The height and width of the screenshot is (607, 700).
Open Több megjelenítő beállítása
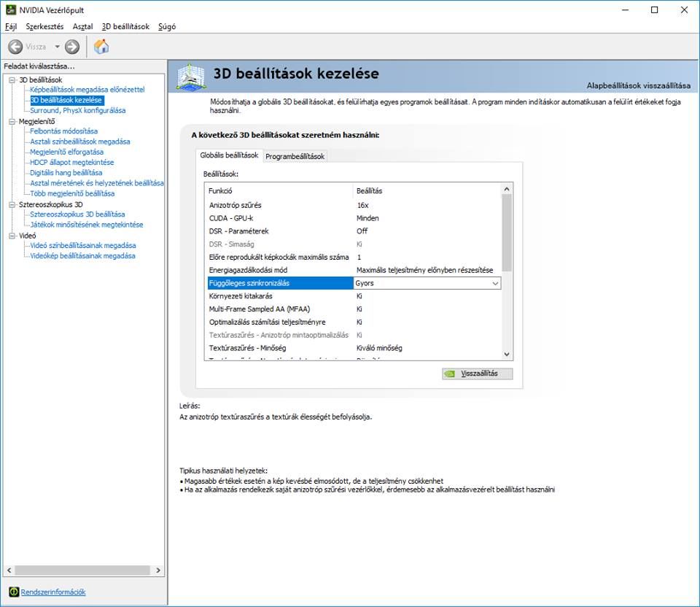72,193
